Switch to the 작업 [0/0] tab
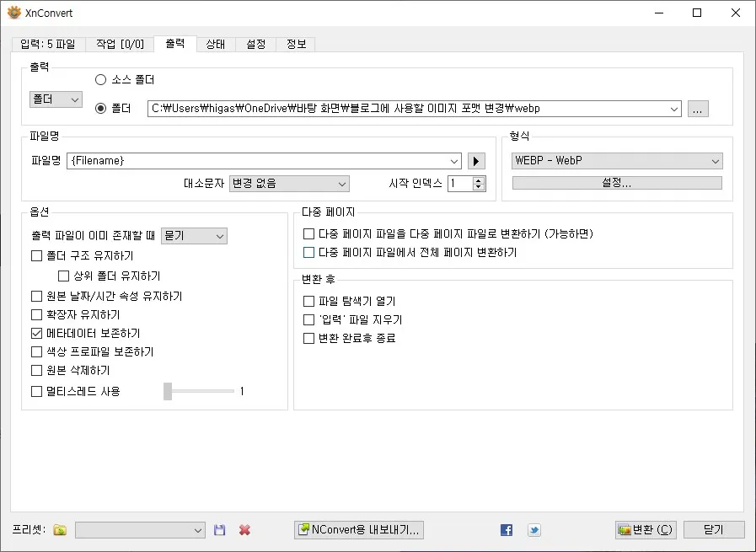 pyautogui.click(x=120, y=45)
